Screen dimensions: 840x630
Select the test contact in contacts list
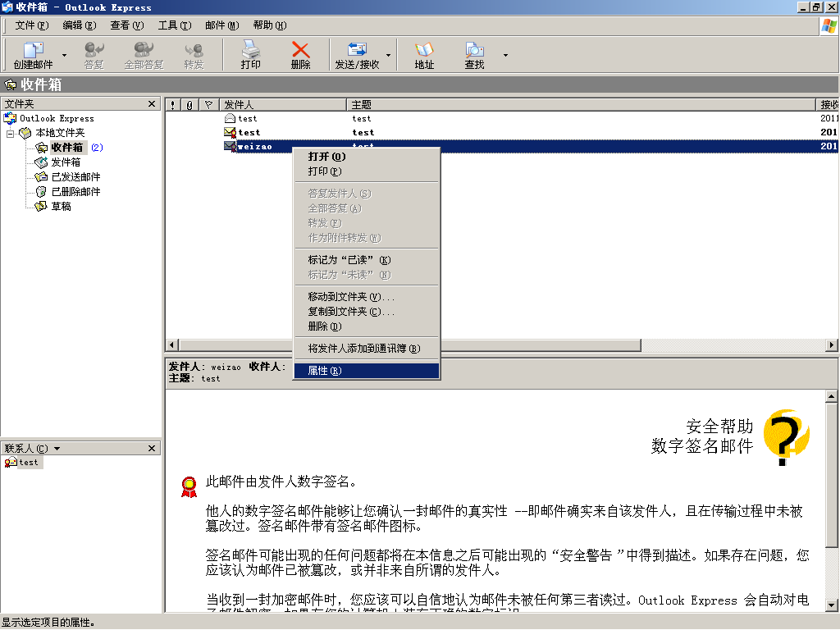click(x=23, y=463)
